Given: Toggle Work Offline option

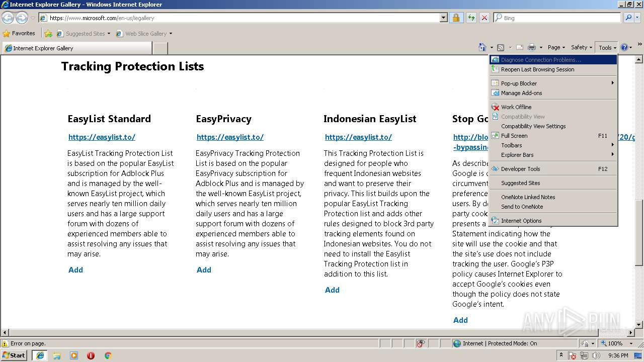Looking at the screenshot, I should pyautogui.click(x=553, y=107).
